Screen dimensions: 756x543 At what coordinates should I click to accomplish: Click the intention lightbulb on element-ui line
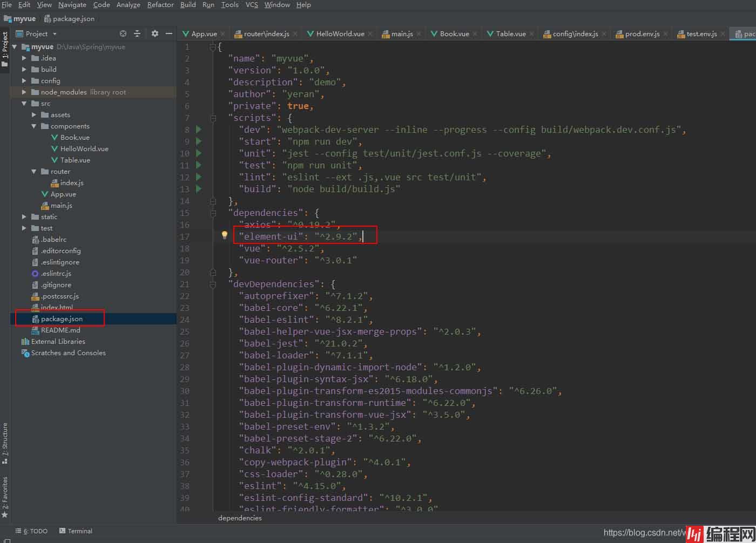click(225, 235)
